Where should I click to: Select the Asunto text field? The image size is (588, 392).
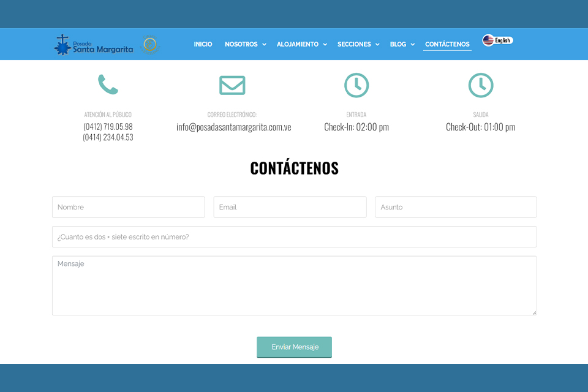tap(455, 207)
